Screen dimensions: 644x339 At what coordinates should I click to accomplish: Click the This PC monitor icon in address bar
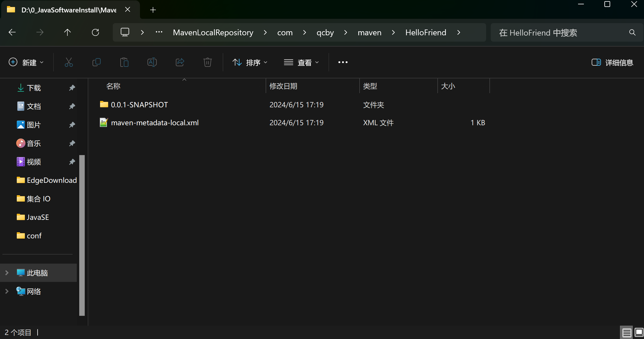(125, 32)
